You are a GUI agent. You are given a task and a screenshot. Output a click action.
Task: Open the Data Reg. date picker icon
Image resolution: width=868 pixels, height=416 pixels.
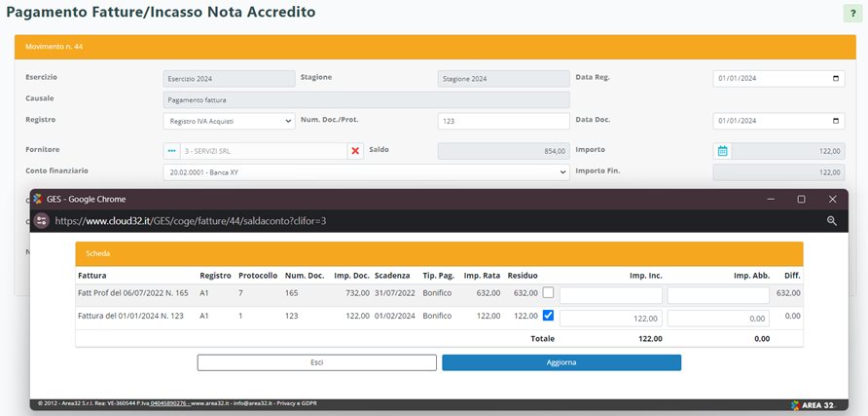point(836,79)
